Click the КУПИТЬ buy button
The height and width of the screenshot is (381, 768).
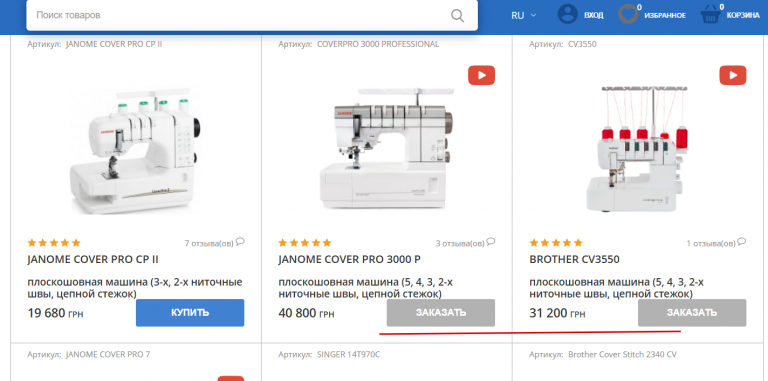[190, 312]
